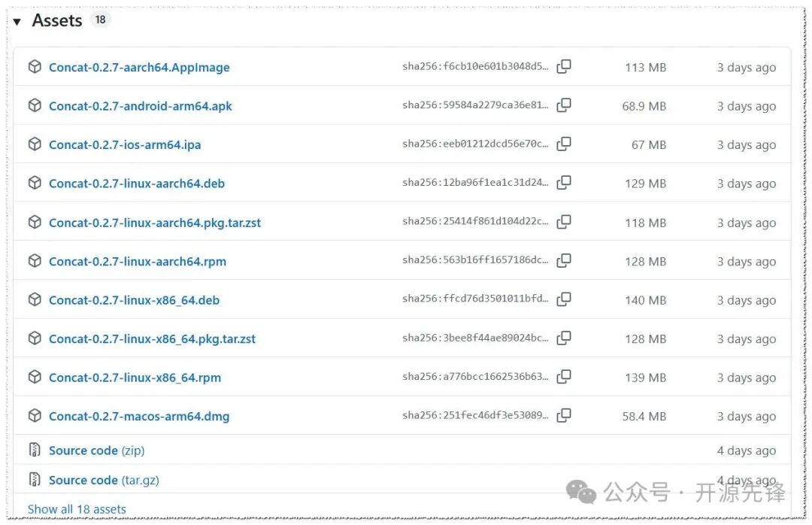Click package icon beside Concat-0.2.7-linux-x86_64.deb
This screenshot has width=812, height=525.
point(35,299)
